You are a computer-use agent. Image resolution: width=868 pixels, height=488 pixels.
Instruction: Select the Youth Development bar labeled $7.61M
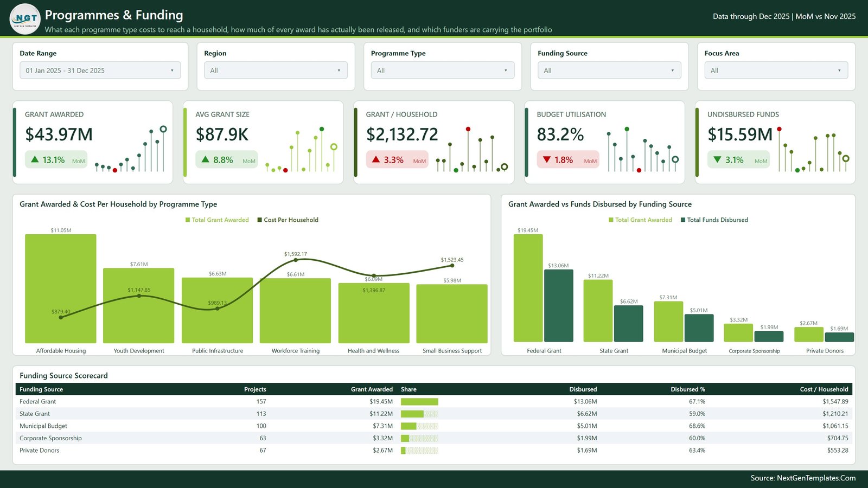pyautogui.click(x=139, y=306)
